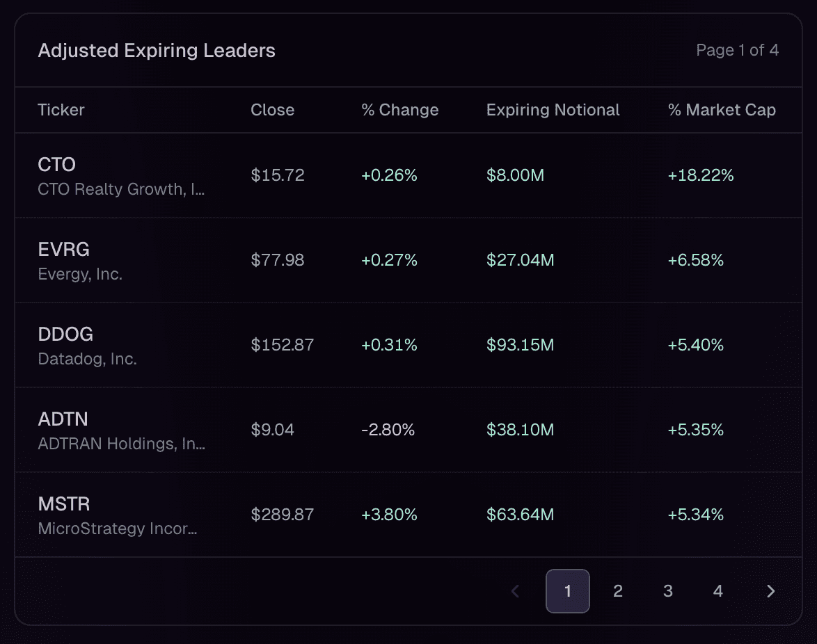Viewport: 817px width, 644px height.
Task: Click the $93.15M expiring notional value
Action: [x=520, y=345]
